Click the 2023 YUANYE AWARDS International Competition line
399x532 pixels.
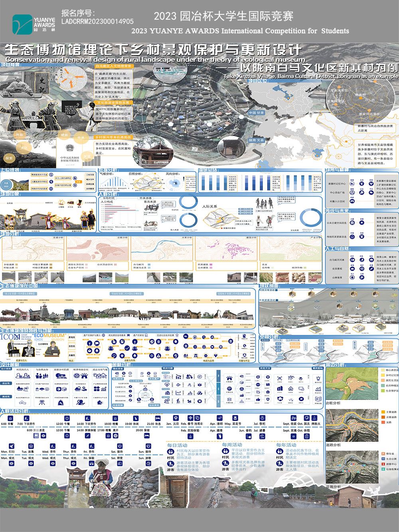[240, 31]
